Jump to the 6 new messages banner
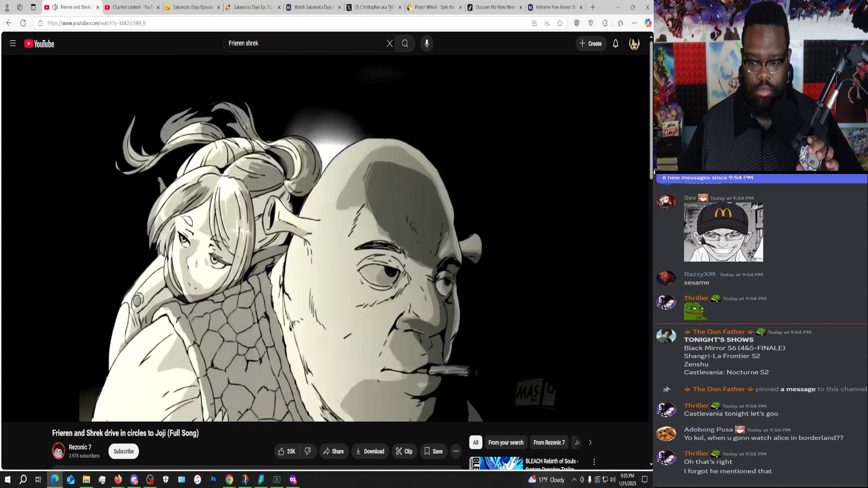Screen dimensions: 868x488 762,178
